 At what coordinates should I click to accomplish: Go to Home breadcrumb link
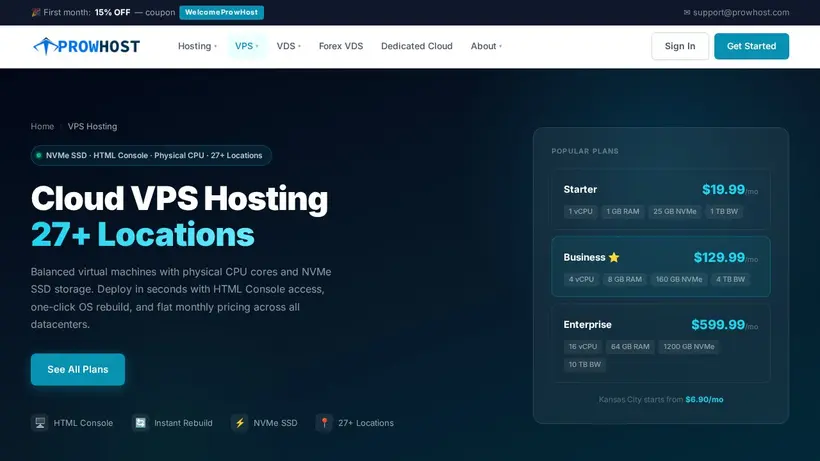coord(42,126)
